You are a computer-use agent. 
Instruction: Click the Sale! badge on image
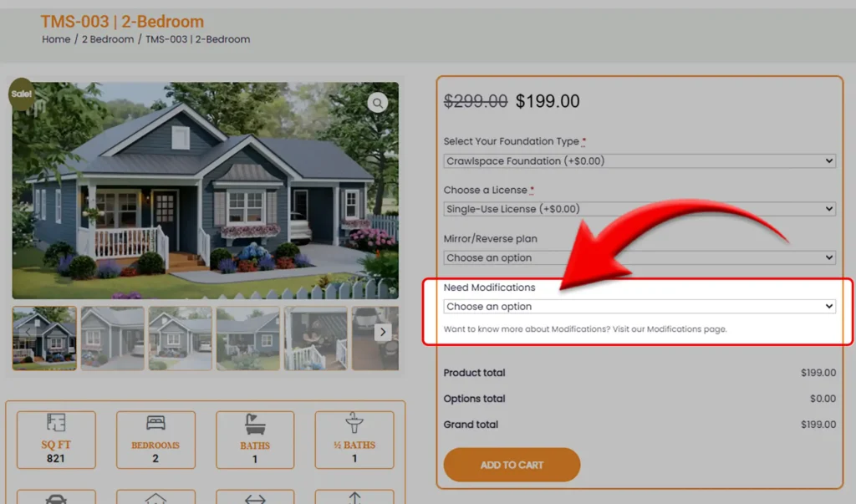point(21,94)
